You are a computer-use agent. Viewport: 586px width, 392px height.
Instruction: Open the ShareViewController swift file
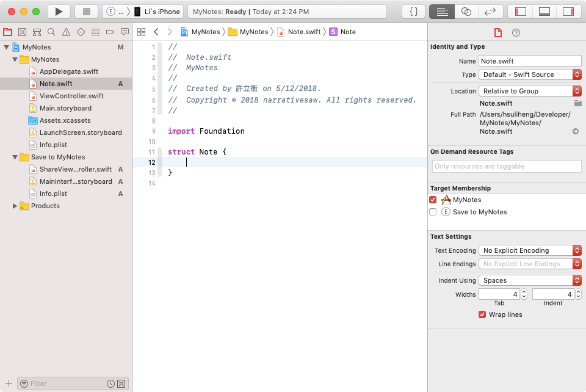pyautogui.click(x=76, y=169)
